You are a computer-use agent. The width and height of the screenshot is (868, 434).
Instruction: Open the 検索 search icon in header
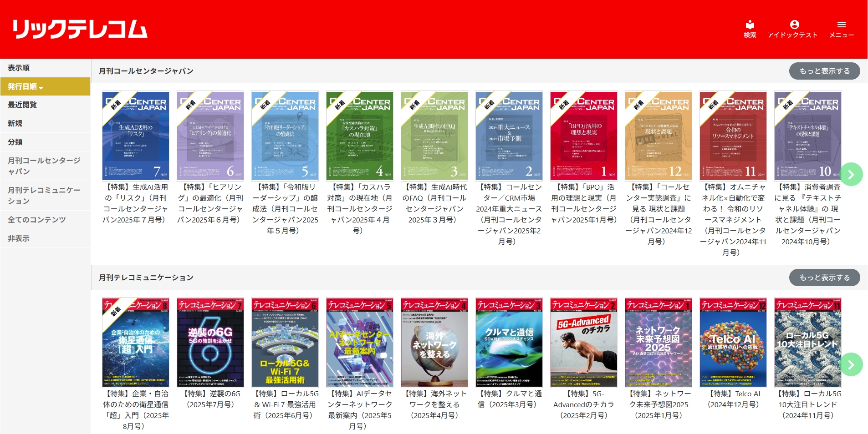pos(750,29)
